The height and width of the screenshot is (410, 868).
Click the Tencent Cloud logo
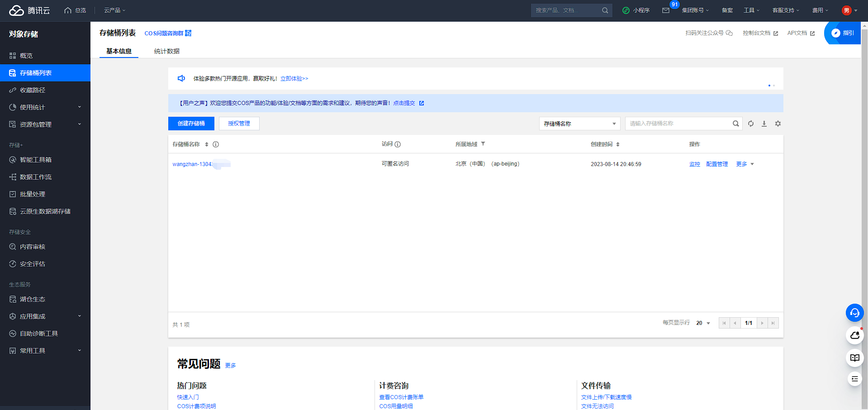click(29, 10)
